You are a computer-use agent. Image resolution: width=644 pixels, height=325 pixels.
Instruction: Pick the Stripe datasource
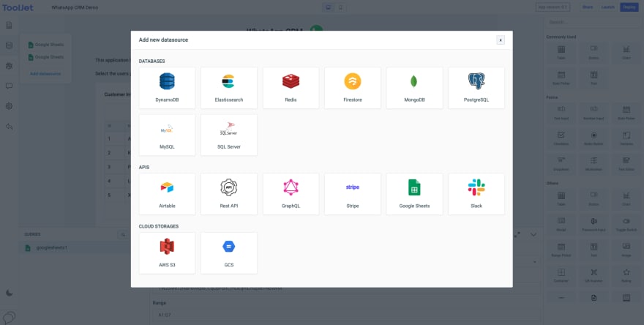pos(353,194)
